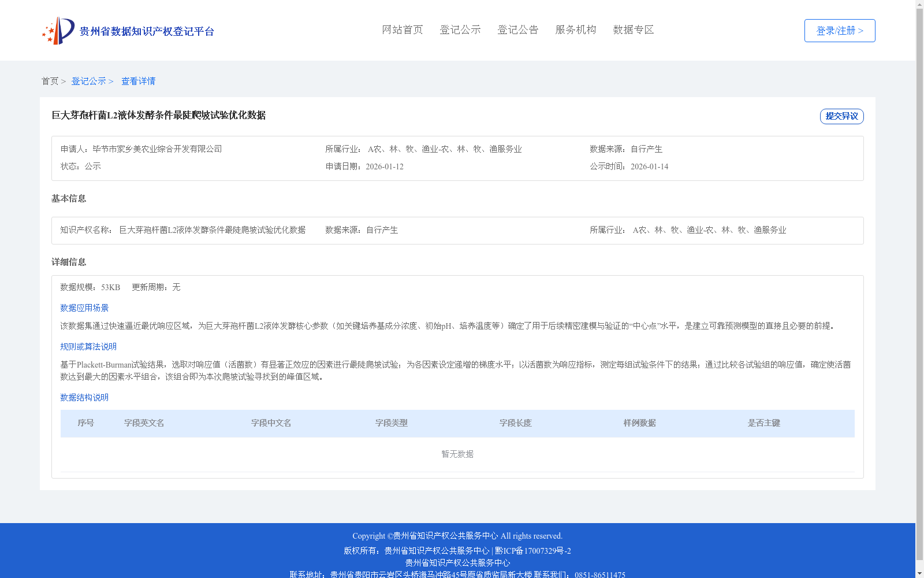Click the 数据应用场景 heading

tap(84, 308)
